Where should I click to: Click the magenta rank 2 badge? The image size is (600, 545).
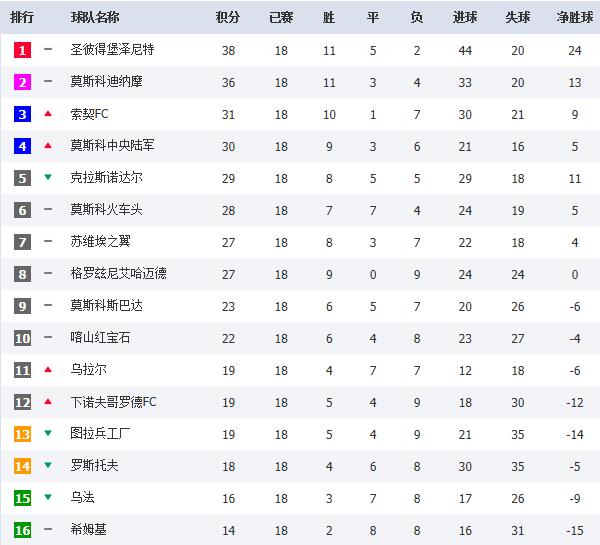pyautogui.click(x=22, y=82)
